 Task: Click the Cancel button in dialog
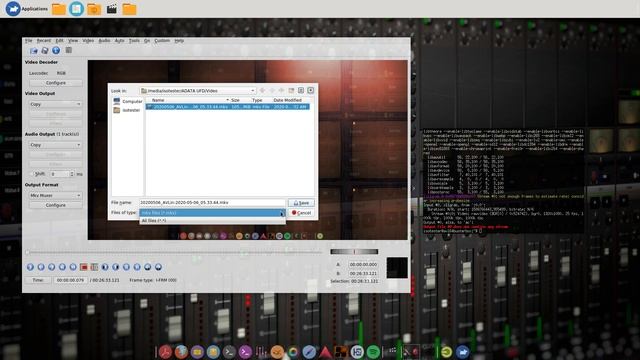tap(301, 213)
